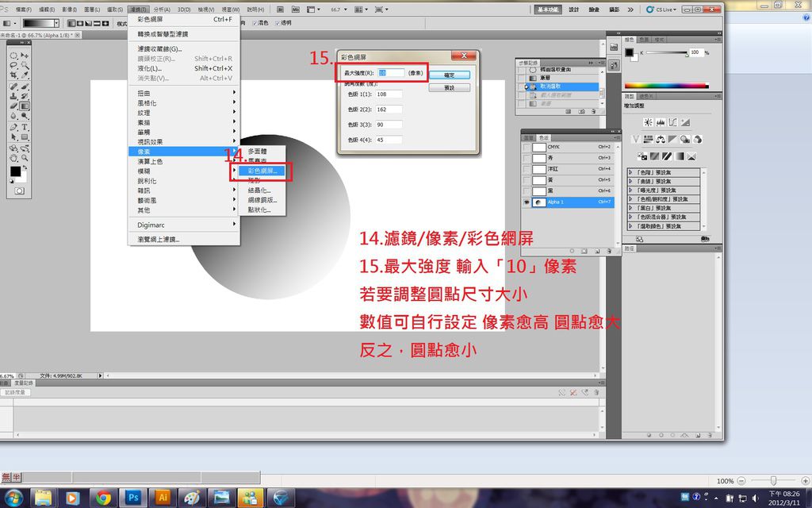Launch Mini Bridge from application bar
The height and width of the screenshot is (508, 812).
tap(296, 10)
